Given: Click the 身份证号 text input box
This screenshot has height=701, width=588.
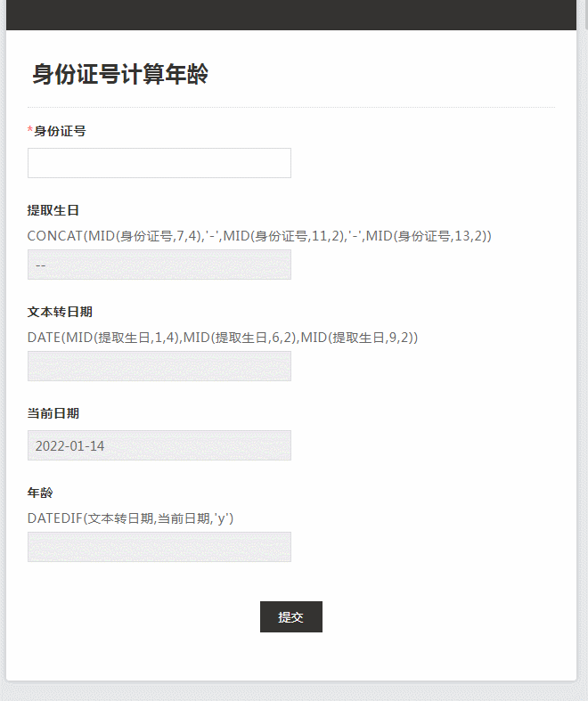Looking at the screenshot, I should [x=159, y=163].
